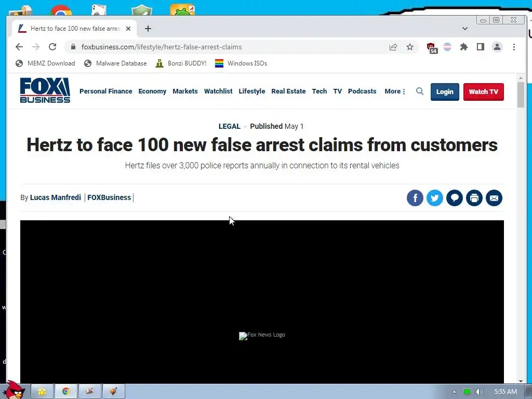532x399 pixels.
Task: Open author Lucas Manfredi's page
Action: [x=55, y=197]
